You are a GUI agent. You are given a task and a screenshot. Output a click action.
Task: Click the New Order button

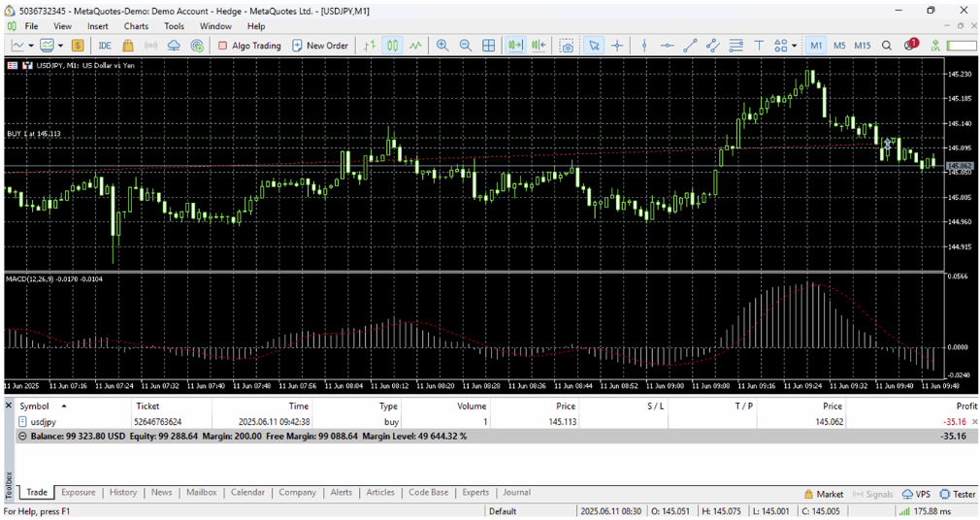coord(320,46)
